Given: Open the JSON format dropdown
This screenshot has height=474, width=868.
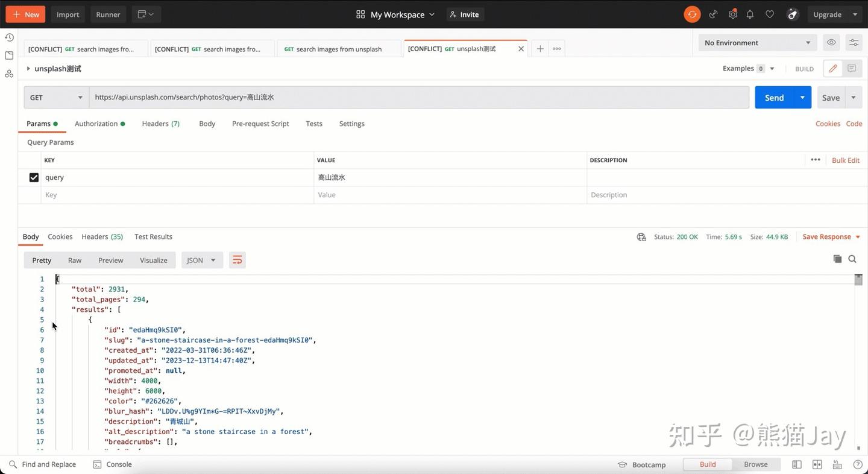Looking at the screenshot, I should click(x=201, y=260).
